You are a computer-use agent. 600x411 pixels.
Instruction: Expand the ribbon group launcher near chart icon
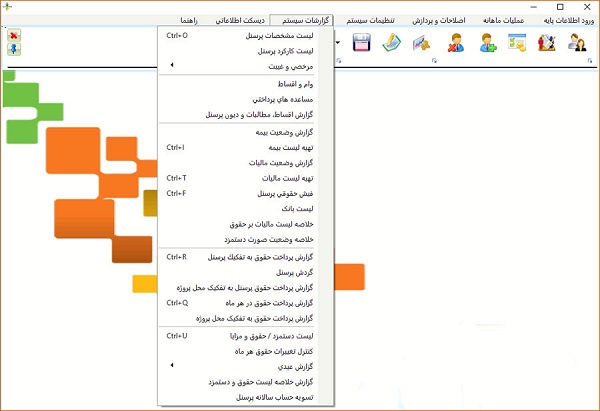click(x=434, y=60)
